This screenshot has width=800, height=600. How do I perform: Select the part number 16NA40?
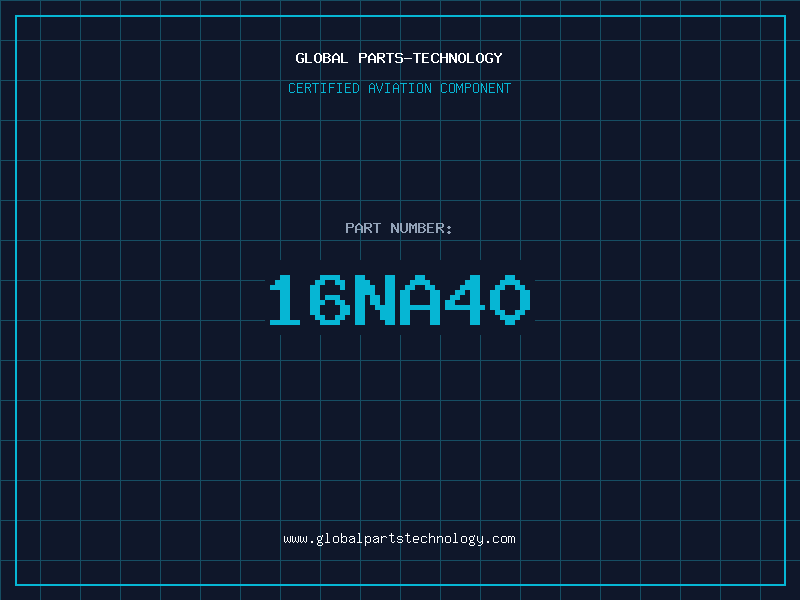[x=400, y=300]
